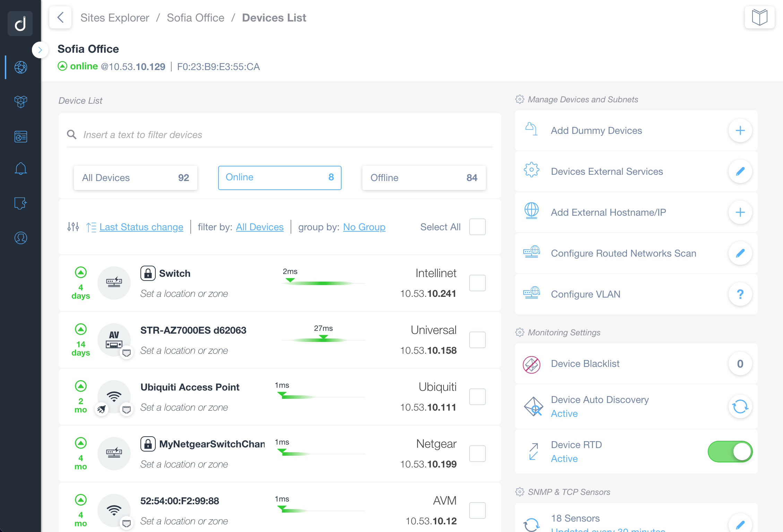Toggle sort direction arrow icon

click(x=91, y=227)
